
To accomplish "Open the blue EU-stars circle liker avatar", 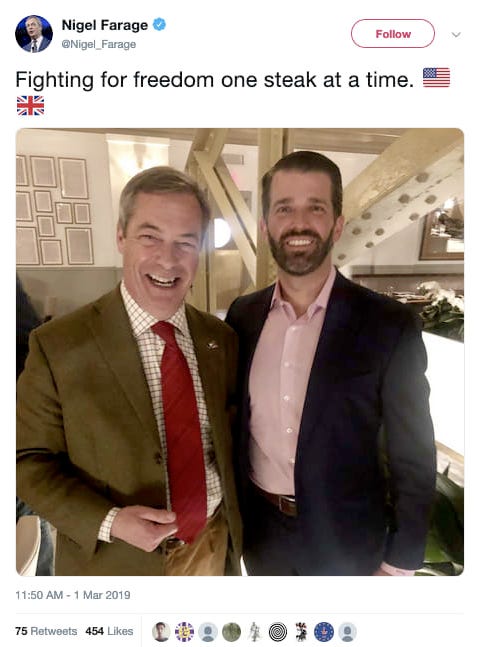I will 324,631.
